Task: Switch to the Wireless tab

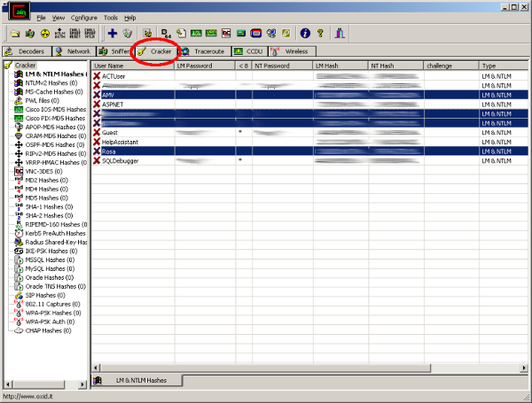Action: click(292, 51)
